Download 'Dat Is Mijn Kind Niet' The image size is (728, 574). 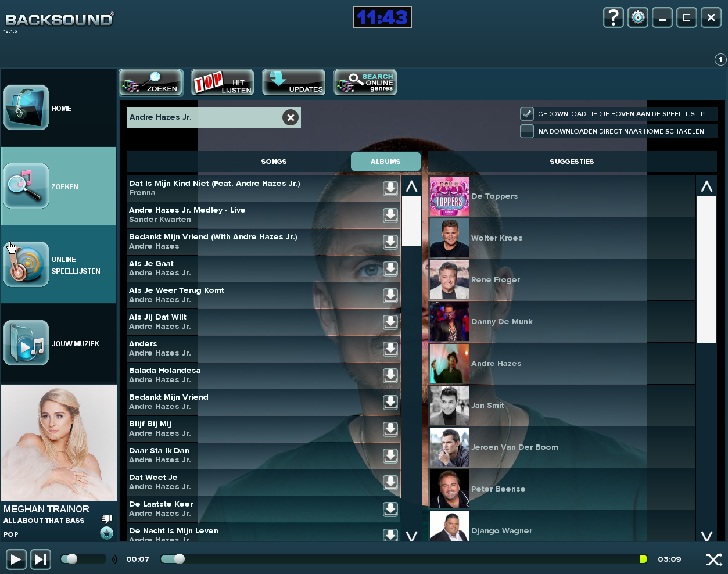(390, 188)
